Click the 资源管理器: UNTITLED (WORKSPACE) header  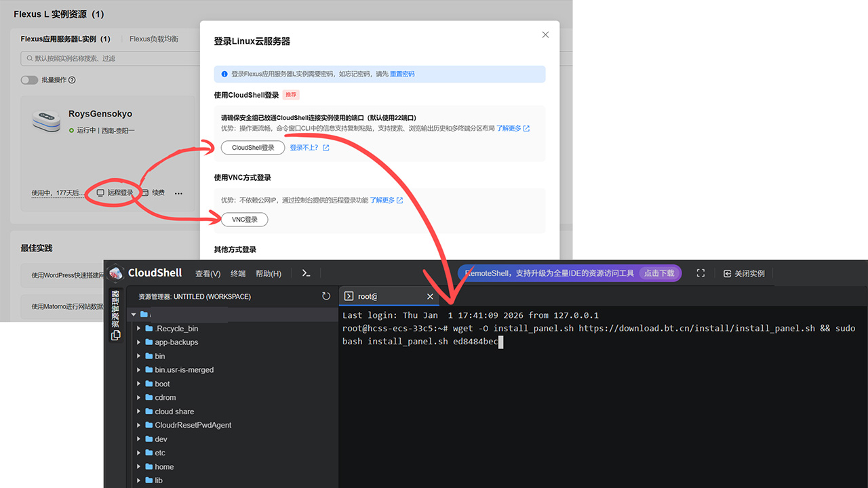pyautogui.click(x=195, y=297)
